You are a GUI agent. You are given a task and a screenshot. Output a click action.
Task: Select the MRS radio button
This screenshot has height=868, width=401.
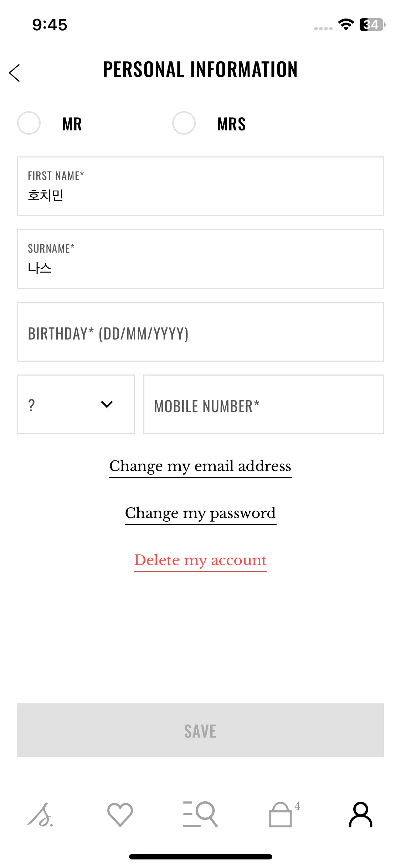pyautogui.click(x=184, y=123)
